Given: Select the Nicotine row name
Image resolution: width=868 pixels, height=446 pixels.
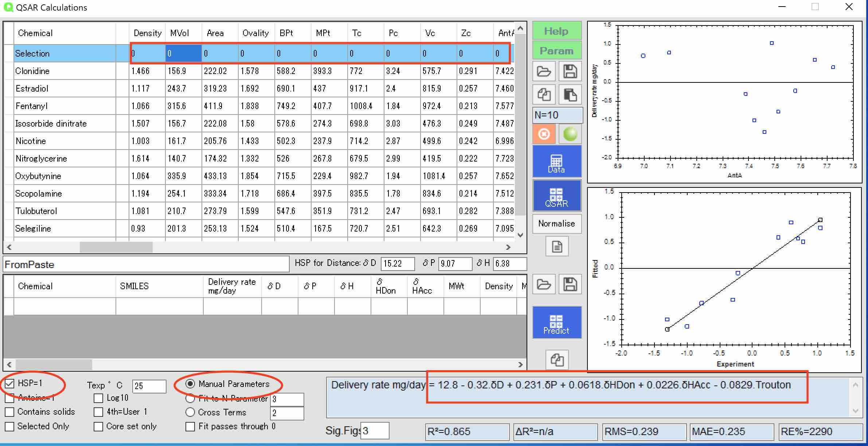Looking at the screenshot, I should (x=31, y=141).
